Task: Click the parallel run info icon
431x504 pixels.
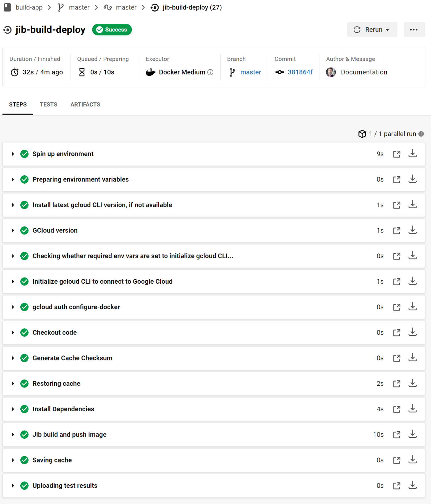Action: pyautogui.click(x=421, y=134)
